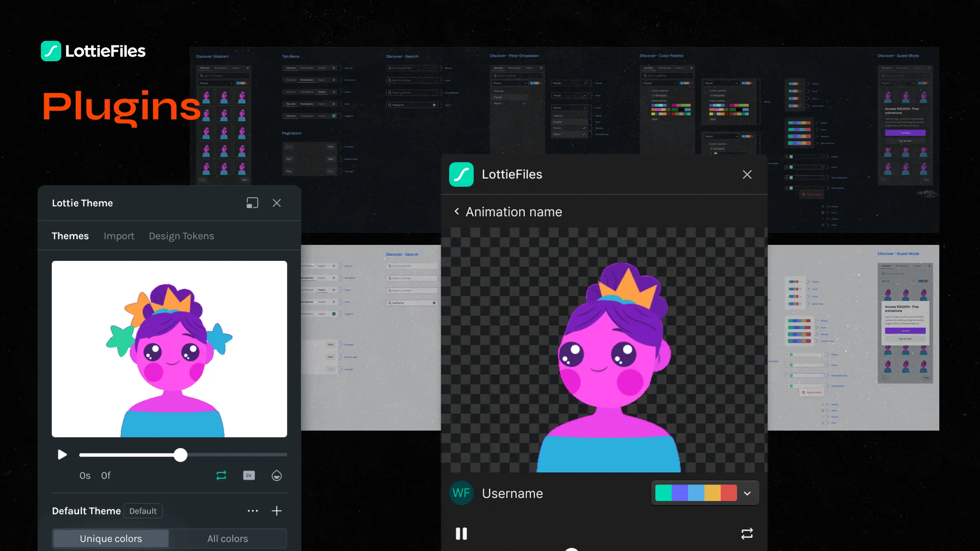The height and width of the screenshot is (551, 980).
Task: Open the Design Tokens tab
Action: [x=181, y=236]
